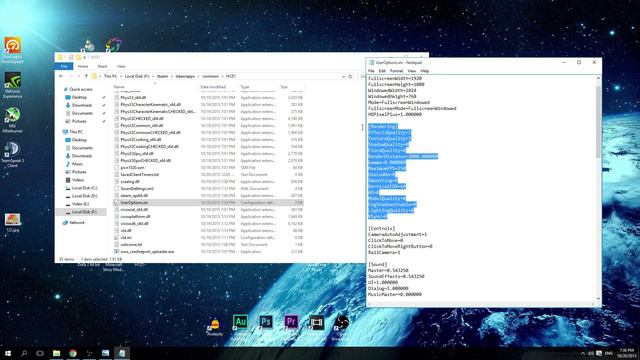Open the orange Logitech desktop icon
Screen dimensions: 640x360
(x=12, y=50)
